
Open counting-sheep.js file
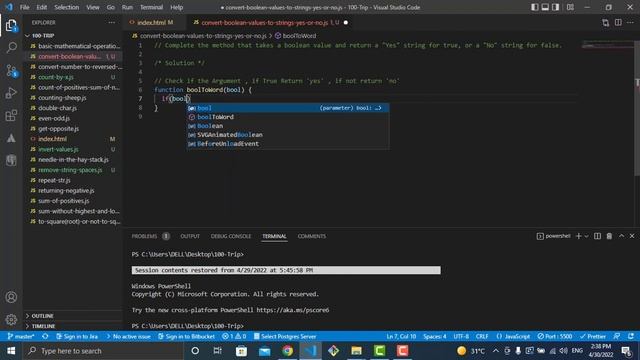point(62,98)
